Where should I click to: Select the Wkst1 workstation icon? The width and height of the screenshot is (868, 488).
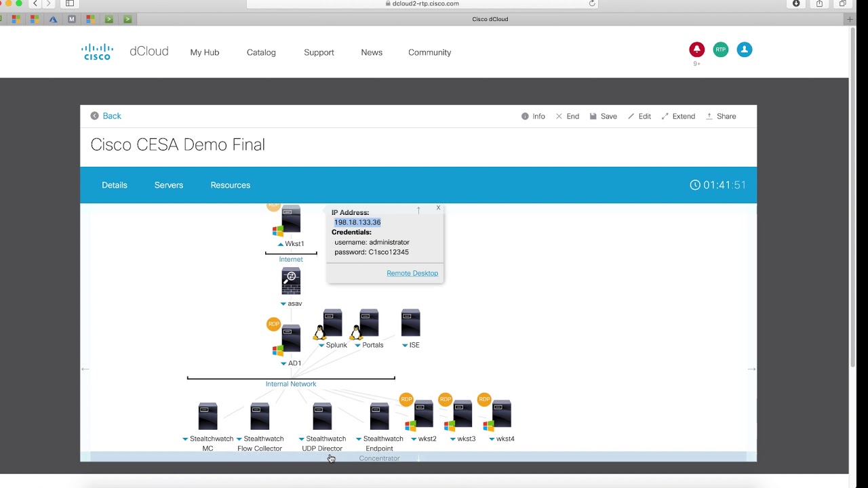click(291, 220)
